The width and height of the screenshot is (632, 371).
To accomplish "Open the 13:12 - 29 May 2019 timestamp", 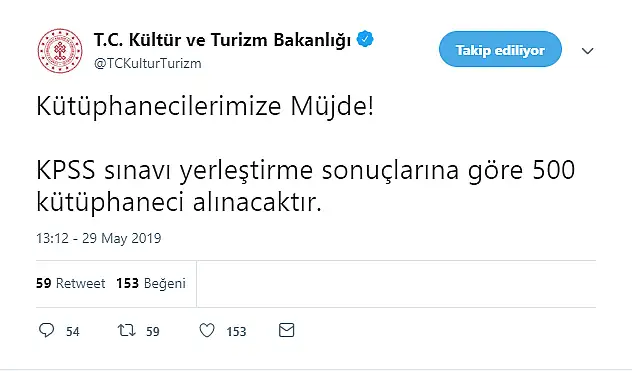I will coord(98,238).
